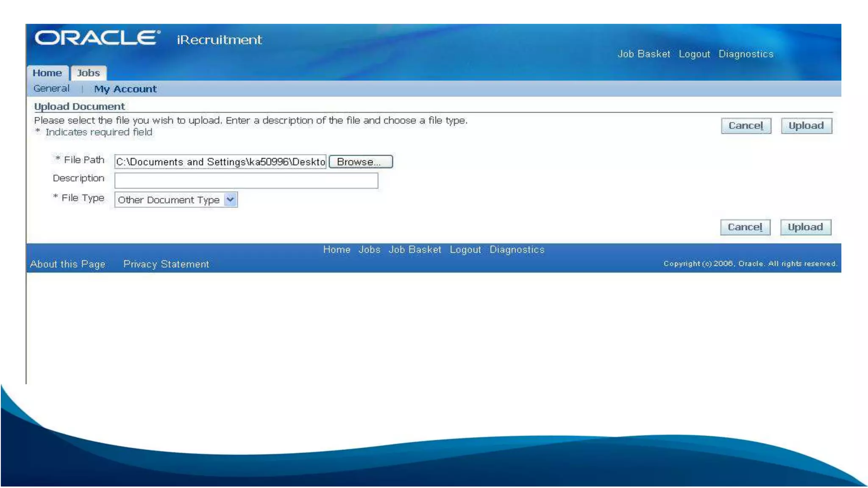Open Job Basket link in header
Screen dimensions: 868x488
click(x=643, y=54)
